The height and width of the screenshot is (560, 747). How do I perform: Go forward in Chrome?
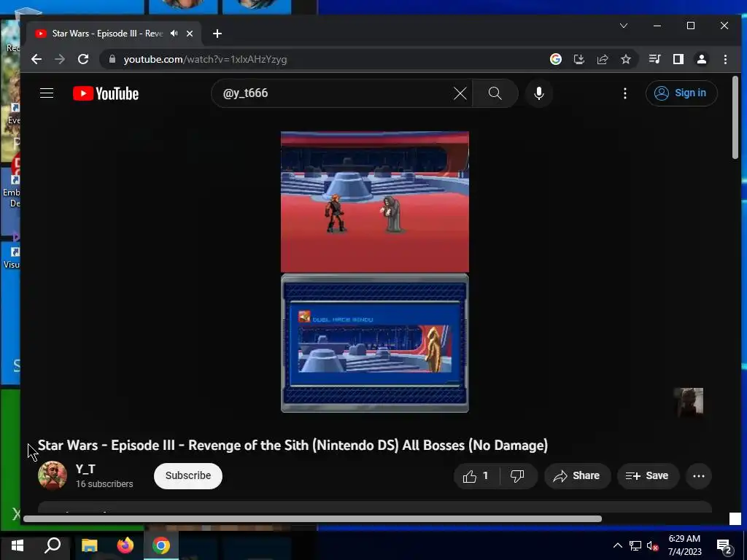[x=60, y=59]
